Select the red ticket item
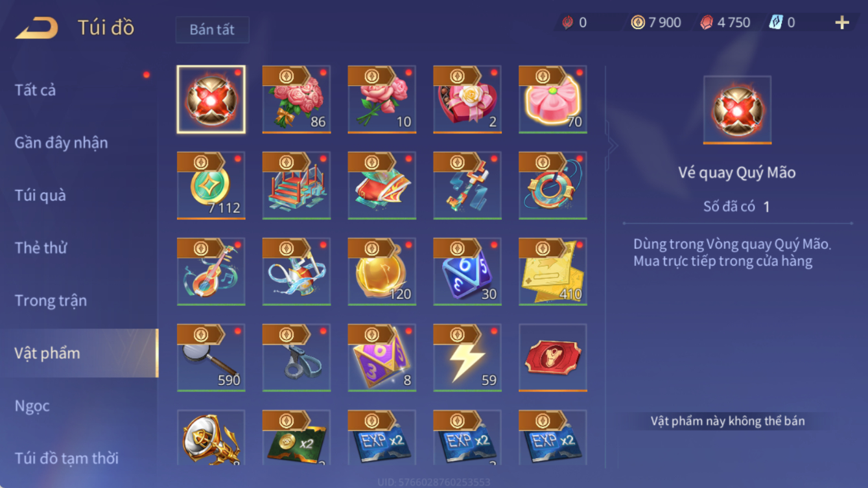This screenshot has height=488, width=868. click(553, 358)
